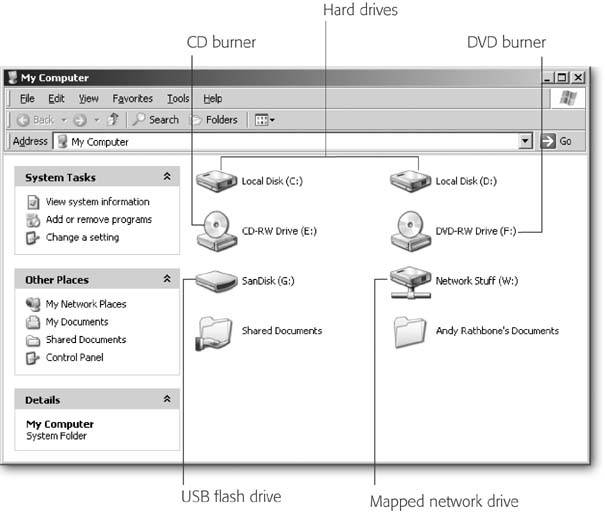This screenshot has width=605, height=513.
Task: Click the Up folder toolbar icon
Action: (115, 120)
